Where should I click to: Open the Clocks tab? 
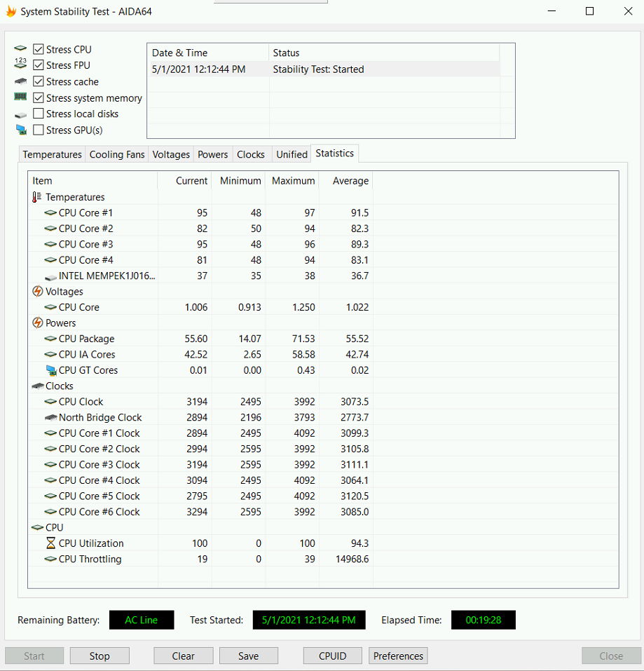pos(251,154)
